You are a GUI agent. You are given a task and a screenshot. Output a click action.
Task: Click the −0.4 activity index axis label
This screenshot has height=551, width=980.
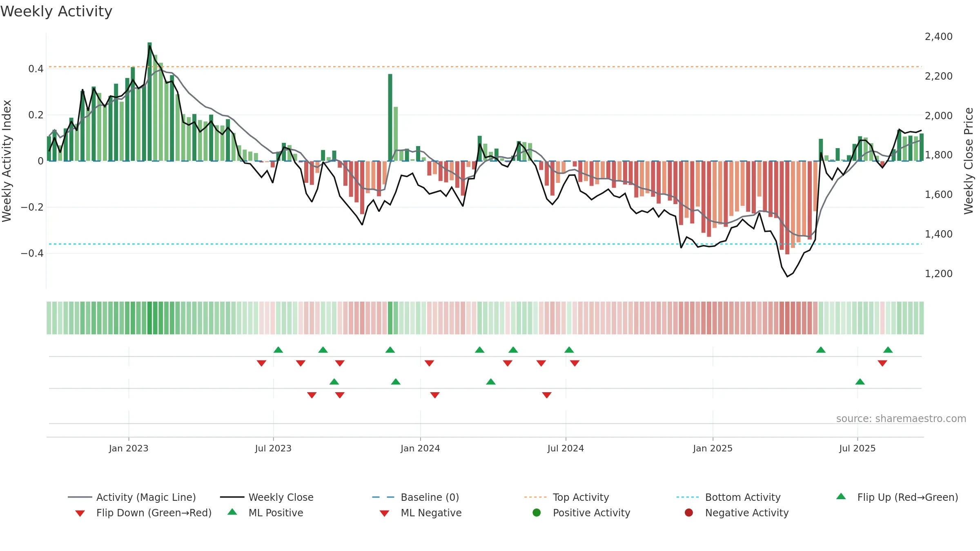coord(32,253)
